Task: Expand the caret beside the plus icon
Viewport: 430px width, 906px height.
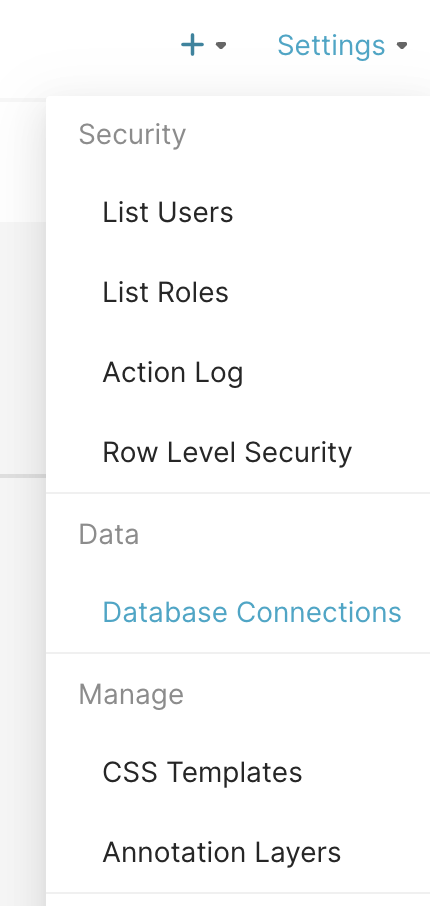Action: pyautogui.click(x=221, y=45)
